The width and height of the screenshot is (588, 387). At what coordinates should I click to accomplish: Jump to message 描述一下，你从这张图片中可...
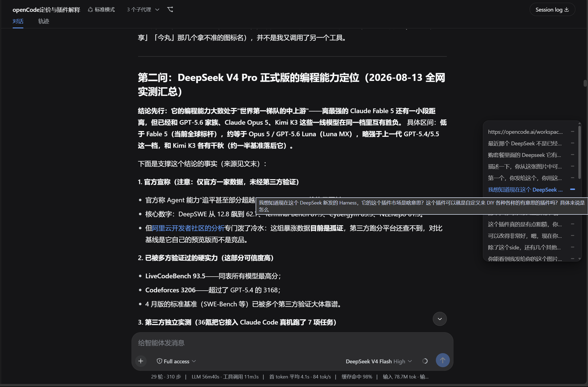coord(525,167)
